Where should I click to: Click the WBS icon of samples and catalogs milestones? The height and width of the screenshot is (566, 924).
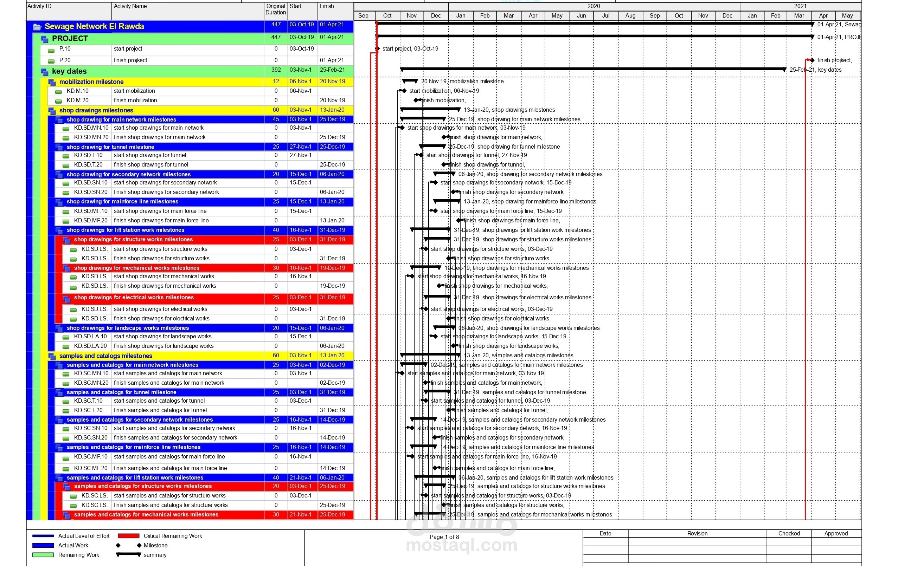click(x=52, y=356)
